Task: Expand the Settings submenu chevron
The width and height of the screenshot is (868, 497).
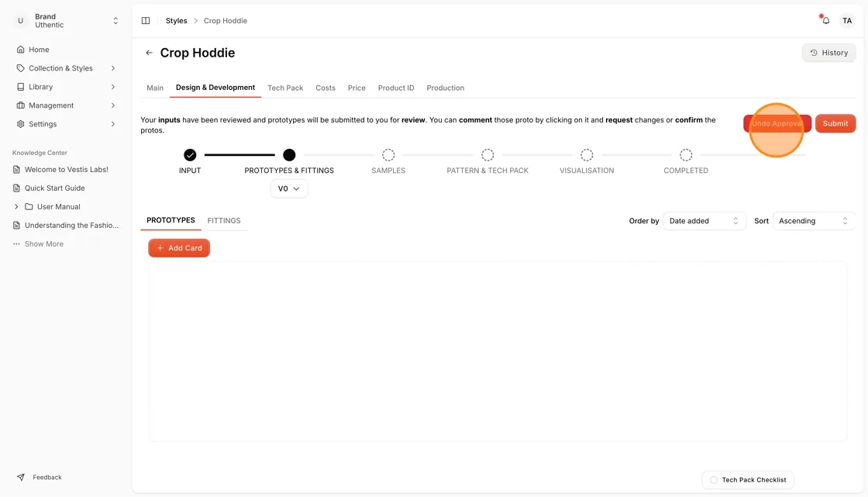Action: 113,124
